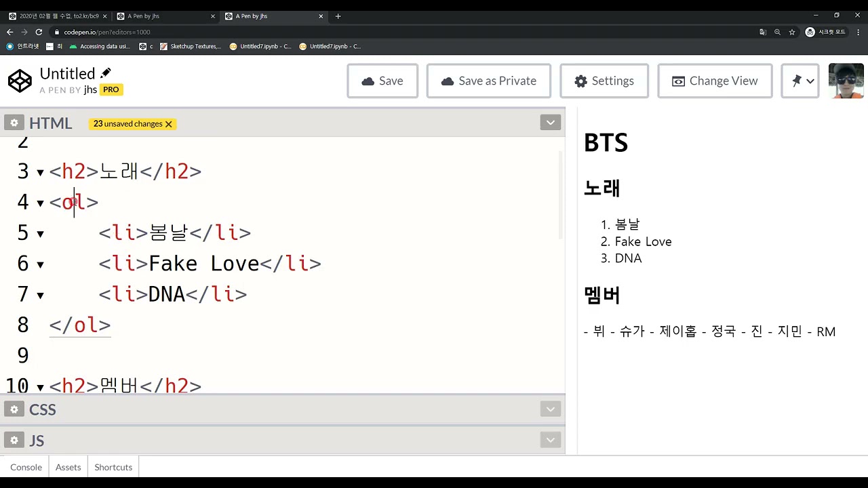Viewport: 868px width, 488px height.
Task: Click the PRO badge
Action: (x=111, y=89)
